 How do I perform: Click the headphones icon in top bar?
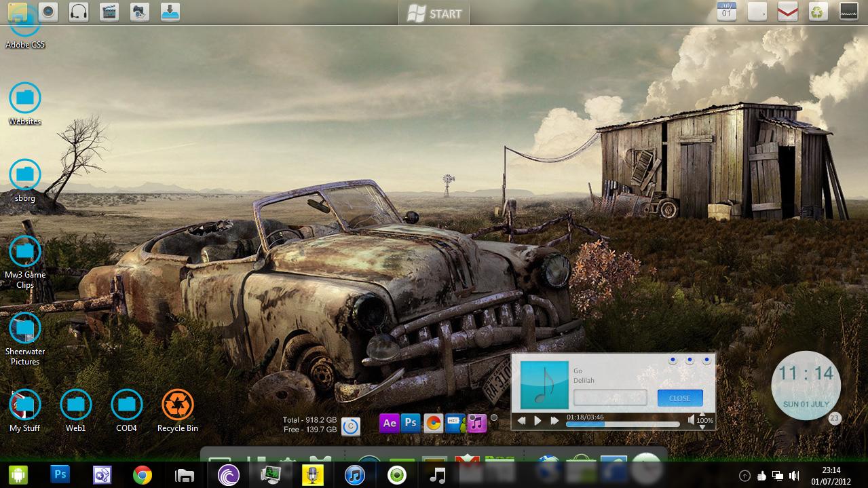(79, 12)
